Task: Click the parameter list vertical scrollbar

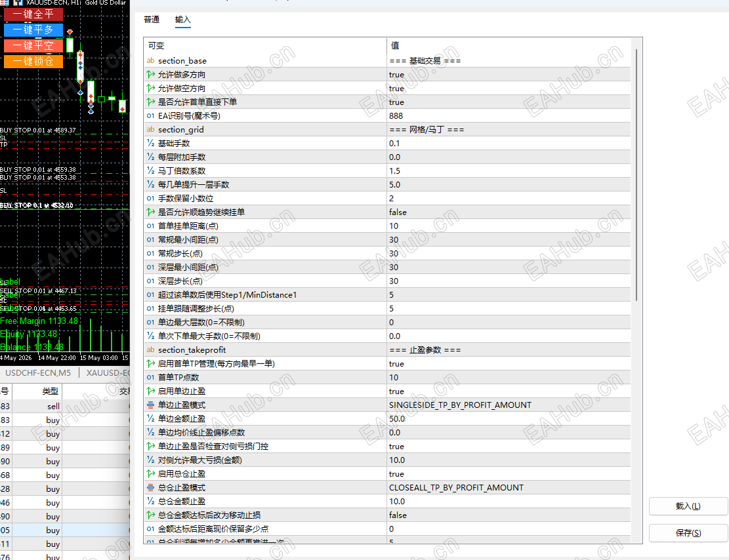Action: coord(636,174)
